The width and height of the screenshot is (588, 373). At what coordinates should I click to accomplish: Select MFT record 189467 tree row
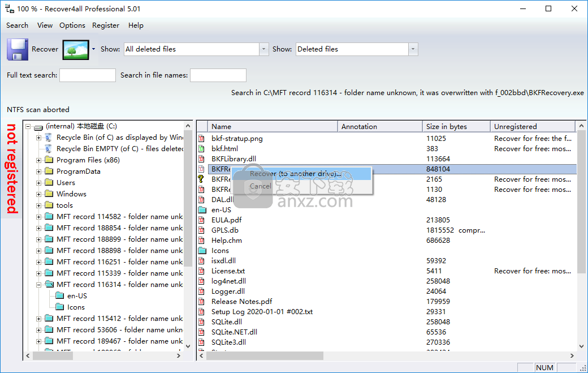coord(119,341)
